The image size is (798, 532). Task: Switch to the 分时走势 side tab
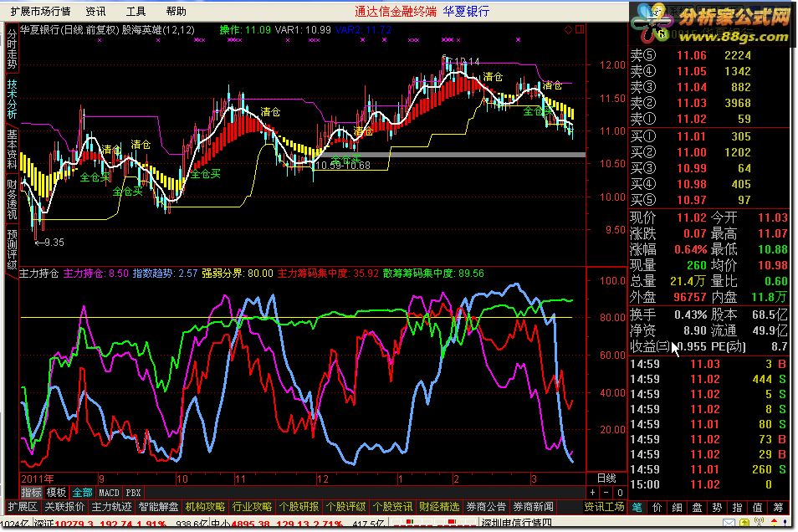12,49
